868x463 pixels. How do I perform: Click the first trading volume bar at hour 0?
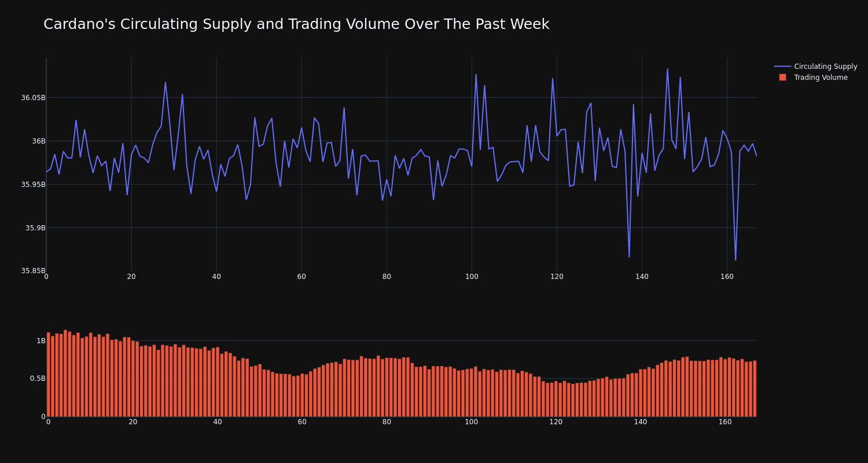tap(48, 374)
